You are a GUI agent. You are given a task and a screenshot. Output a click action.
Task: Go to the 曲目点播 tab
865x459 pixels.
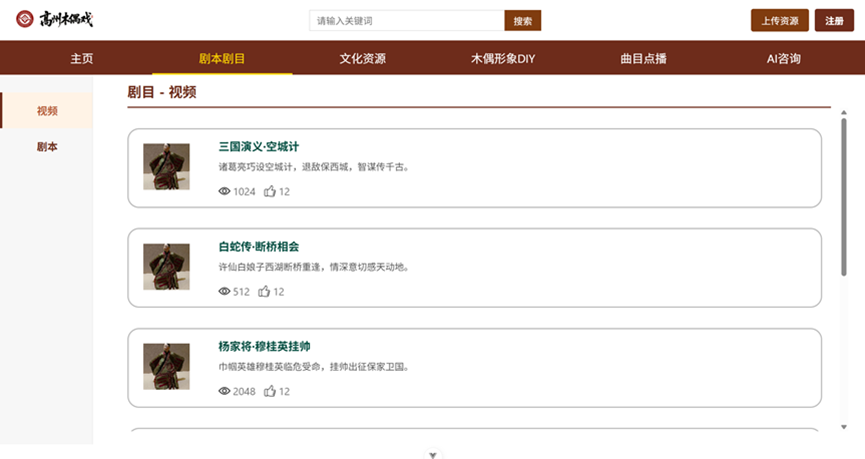[x=643, y=59]
